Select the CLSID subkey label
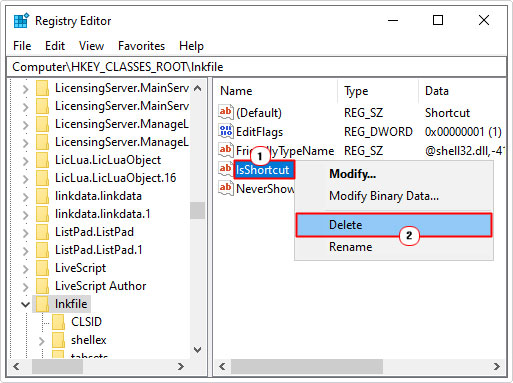This screenshot has width=513, height=383. pos(86,322)
